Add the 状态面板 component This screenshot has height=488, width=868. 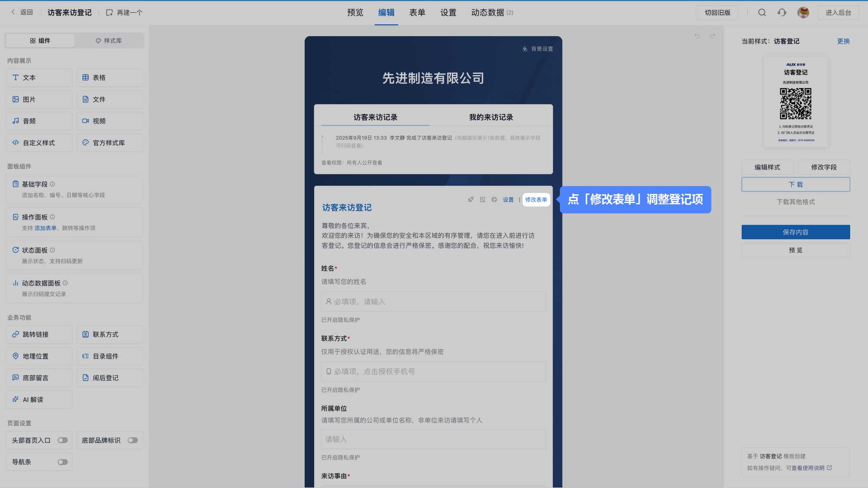[x=75, y=255]
